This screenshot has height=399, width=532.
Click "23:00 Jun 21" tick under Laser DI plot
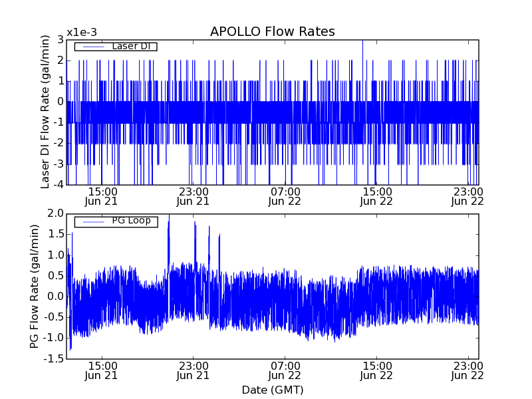[193, 197]
